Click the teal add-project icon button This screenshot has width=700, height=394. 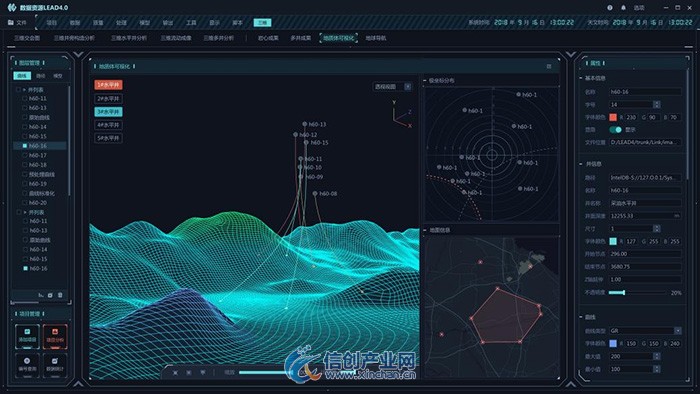point(27,336)
